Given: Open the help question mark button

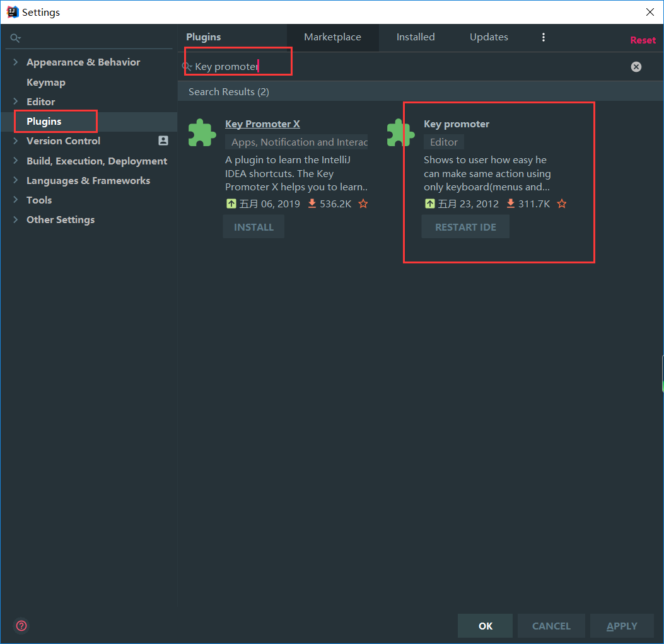Looking at the screenshot, I should click(x=21, y=626).
